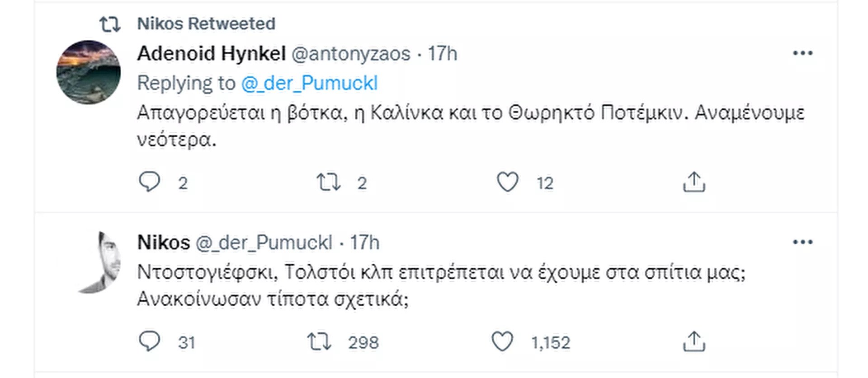Viewport: 868px width, 378px height.
Task: Open the 17h timestamp on Adenoid's tweet
Action: tap(443, 54)
